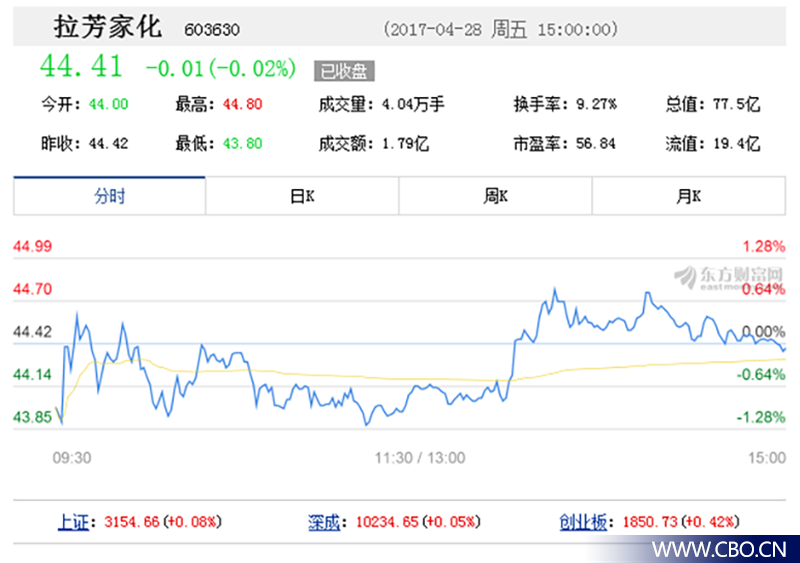Click the 创业板 index value 1850.73
This screenshot has width=800, height=563.
pos(650,522)
